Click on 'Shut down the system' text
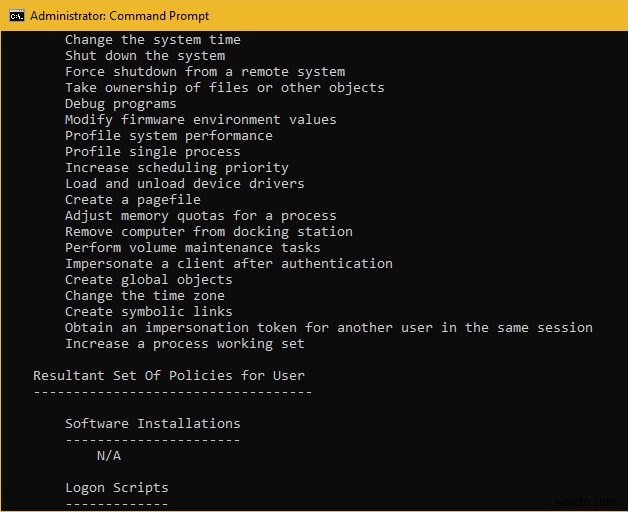 (x=144, y=56)
